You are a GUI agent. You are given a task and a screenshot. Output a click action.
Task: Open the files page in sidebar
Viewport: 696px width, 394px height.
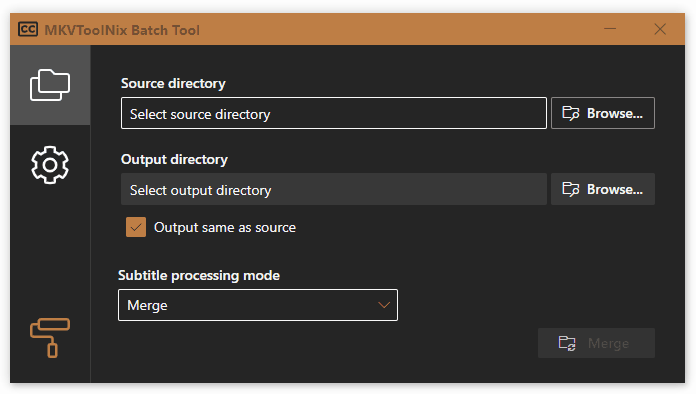pos(50,85)
